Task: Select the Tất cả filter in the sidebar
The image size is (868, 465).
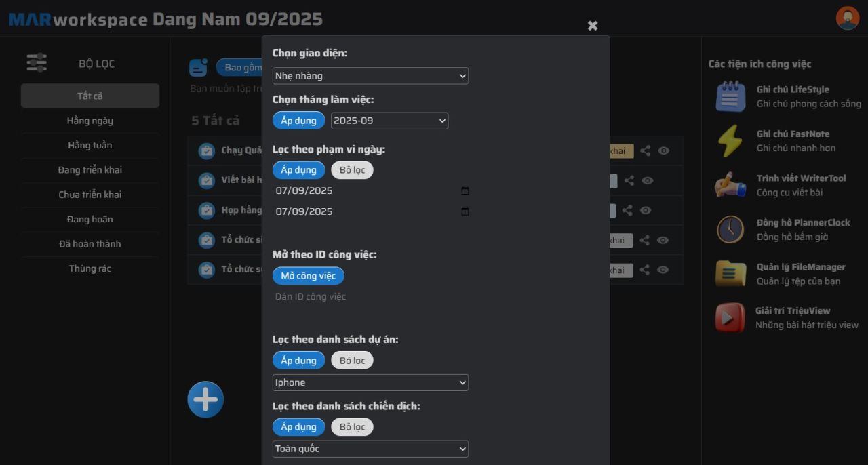Action: coord(90,96)
